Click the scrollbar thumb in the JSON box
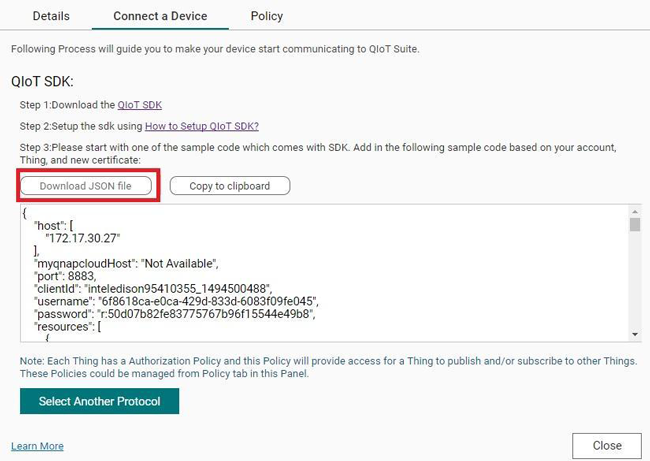This screenshot has width=650, height=461. (x=634, y=225)
